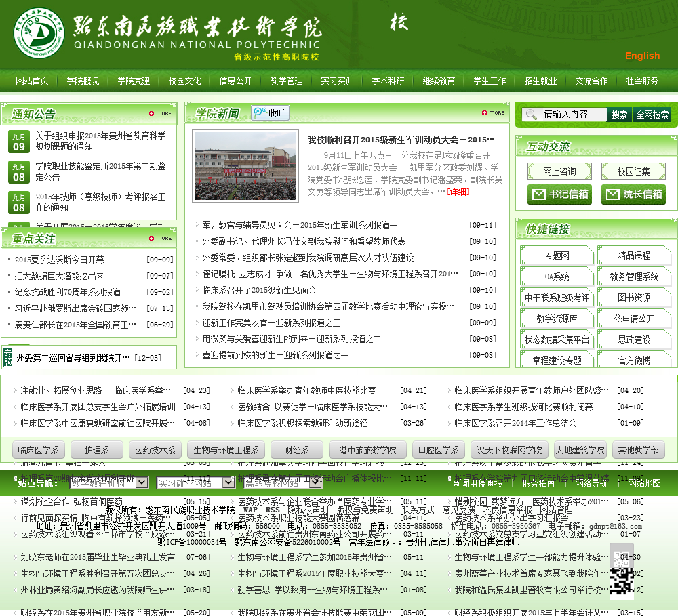
Task: Expand the 高职院校网站 dropdown
Action: [282, 483]
